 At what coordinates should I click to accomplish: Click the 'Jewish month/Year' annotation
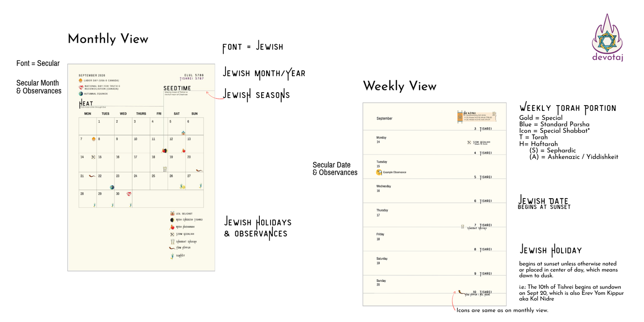pos(264,73)
